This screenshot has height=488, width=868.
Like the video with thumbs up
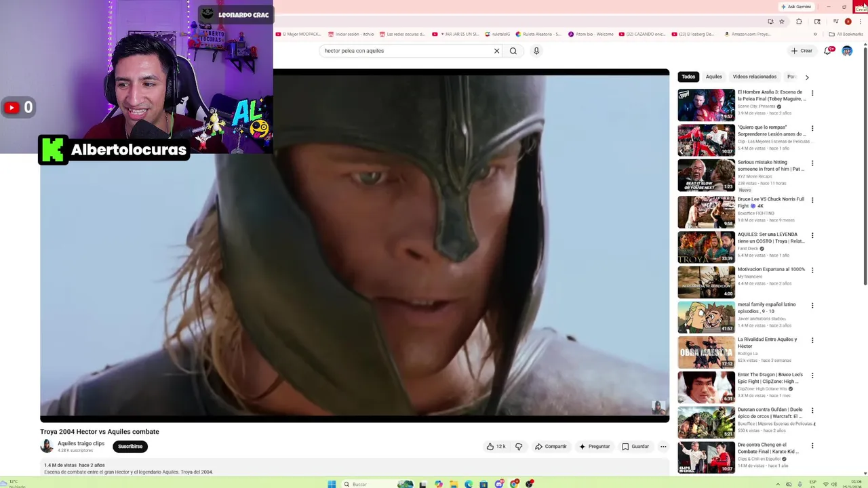(496, 447)
